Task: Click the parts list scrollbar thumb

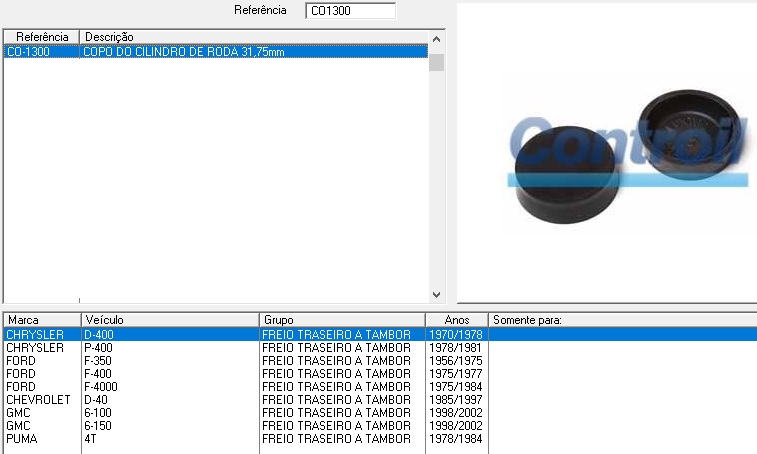Action: (x=436, y=62)
